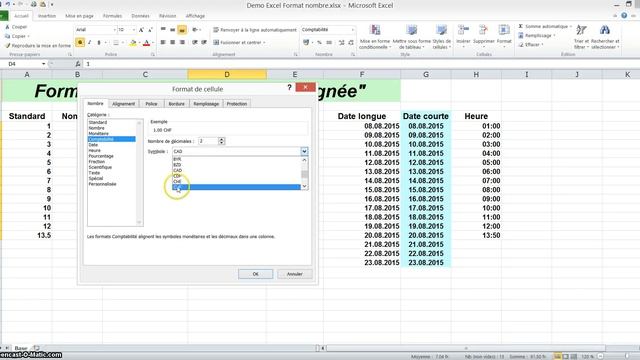The height and width of the screenshot is (360, 640).
Task: Click the decrease decimal icon
Action: 351,42
